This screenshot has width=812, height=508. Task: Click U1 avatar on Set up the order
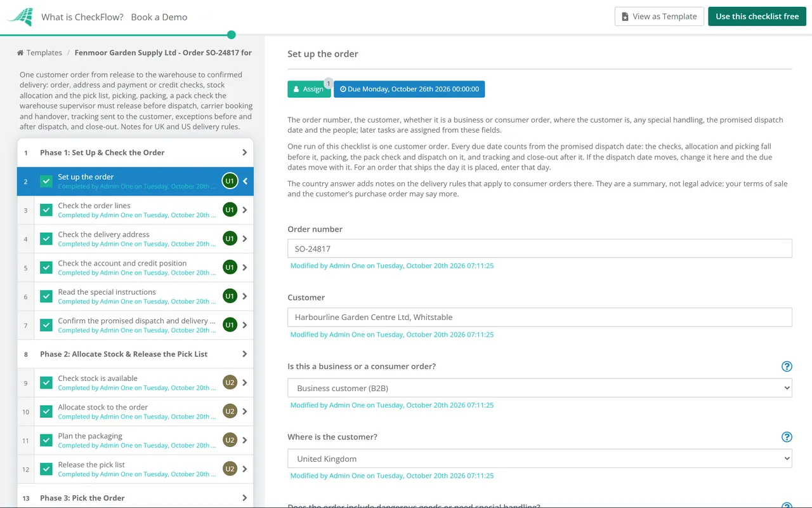[x=230, y=181]
